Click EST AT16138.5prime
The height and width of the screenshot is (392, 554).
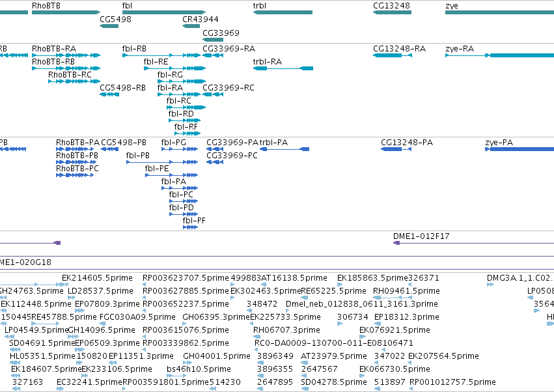pos(294,278)
